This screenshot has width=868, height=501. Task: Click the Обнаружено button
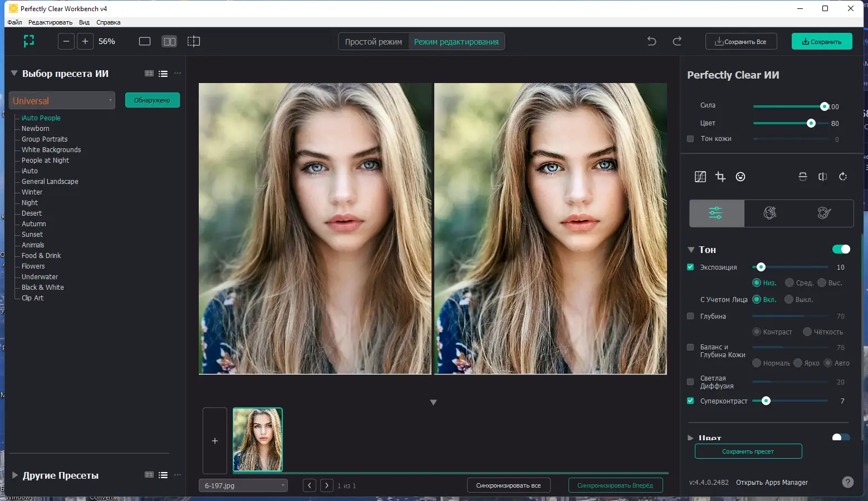point(152,100)
